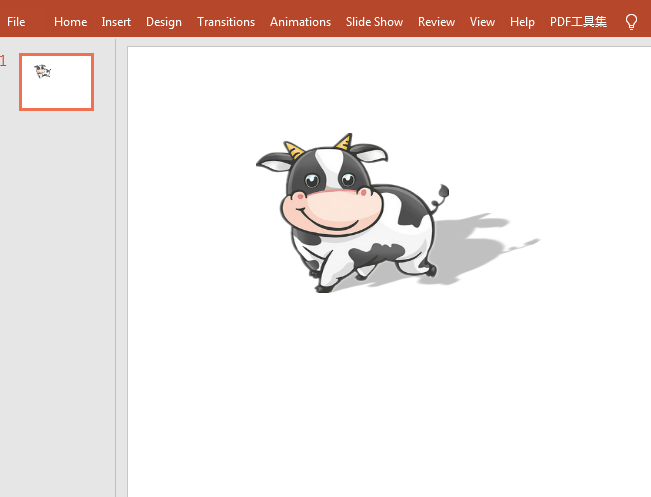Open the Animations ribbon tab
This screenshot has width=651, height=497.
[x=300, y=22]
